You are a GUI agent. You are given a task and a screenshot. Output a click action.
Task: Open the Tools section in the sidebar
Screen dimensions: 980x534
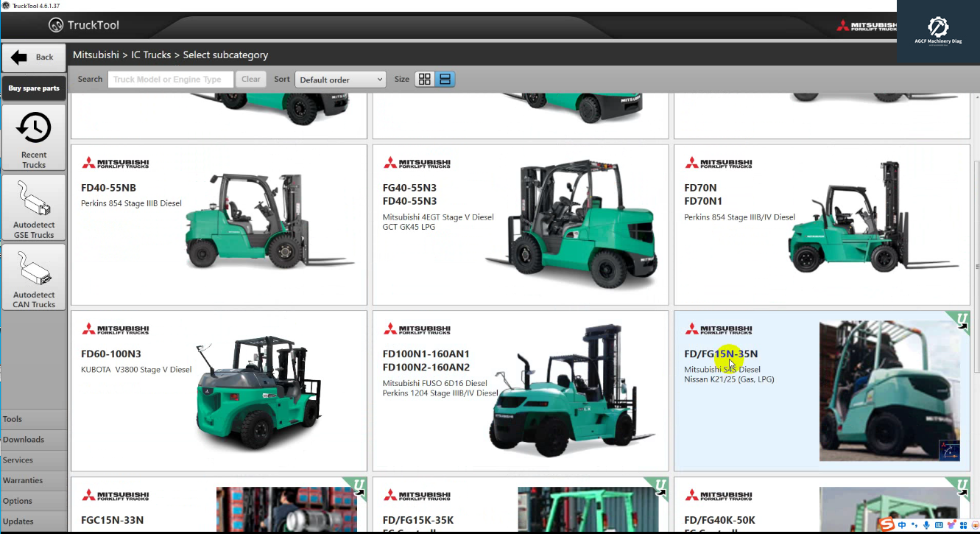33,418
